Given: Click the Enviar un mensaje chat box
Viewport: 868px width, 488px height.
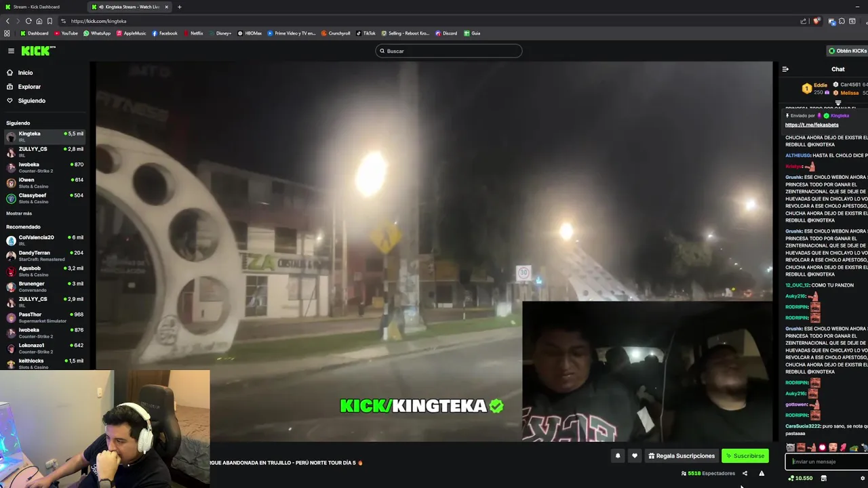Looking at the screenshot, I should point(827,462).
